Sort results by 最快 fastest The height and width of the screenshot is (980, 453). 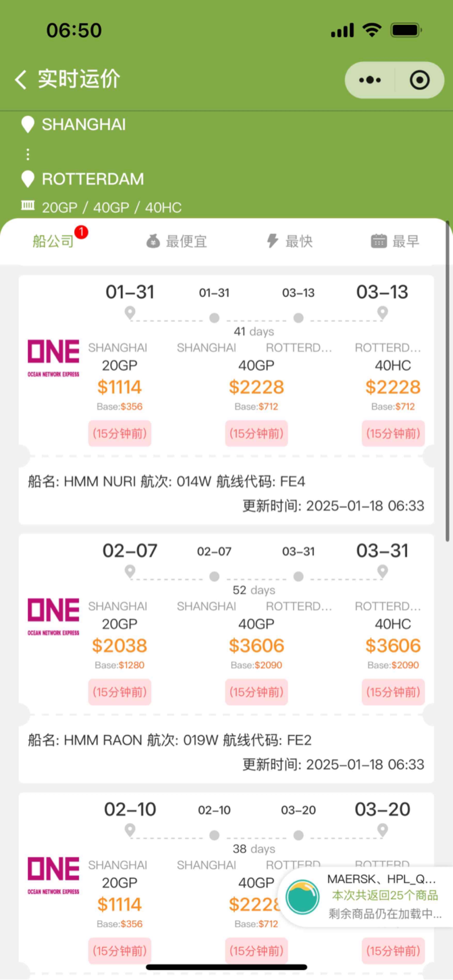coord(290,241)
